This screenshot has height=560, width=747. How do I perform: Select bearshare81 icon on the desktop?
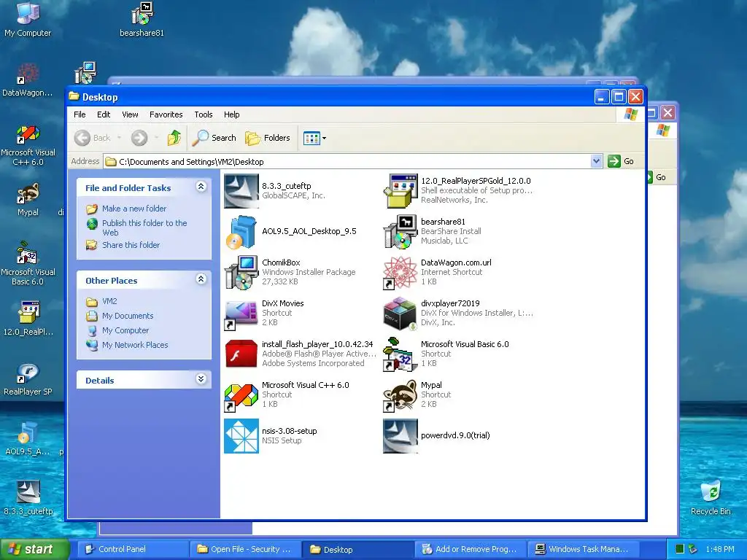tap(142, 20)
